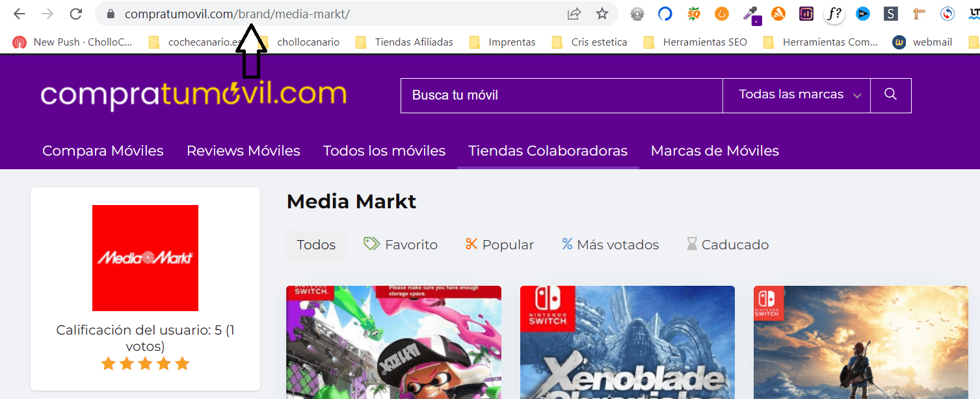Select the Todos filter tab
980x399 pixels.
(x=316, y=245)
